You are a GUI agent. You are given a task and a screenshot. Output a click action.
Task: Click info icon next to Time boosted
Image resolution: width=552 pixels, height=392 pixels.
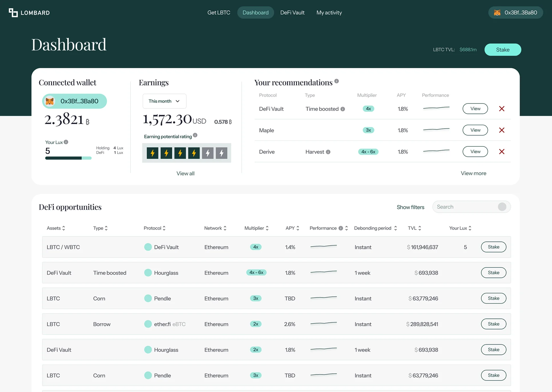coord(343,109)
